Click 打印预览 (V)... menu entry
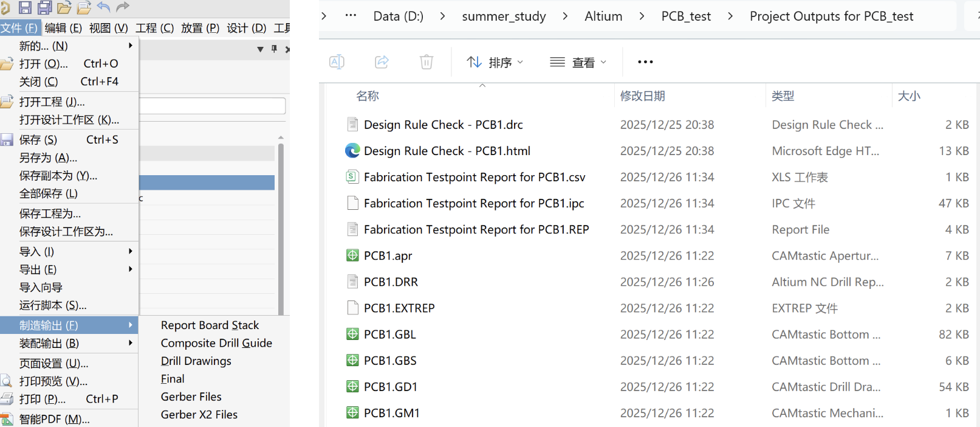Viewport: 980px width, 427px height. pos(69,381)
